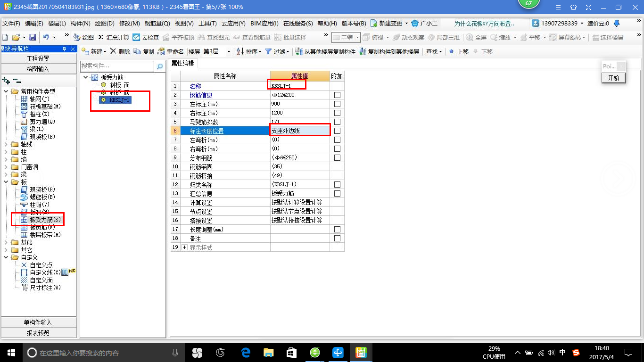Tick 附加 checkbox for 钢筋信息 row

pos(337,95)
